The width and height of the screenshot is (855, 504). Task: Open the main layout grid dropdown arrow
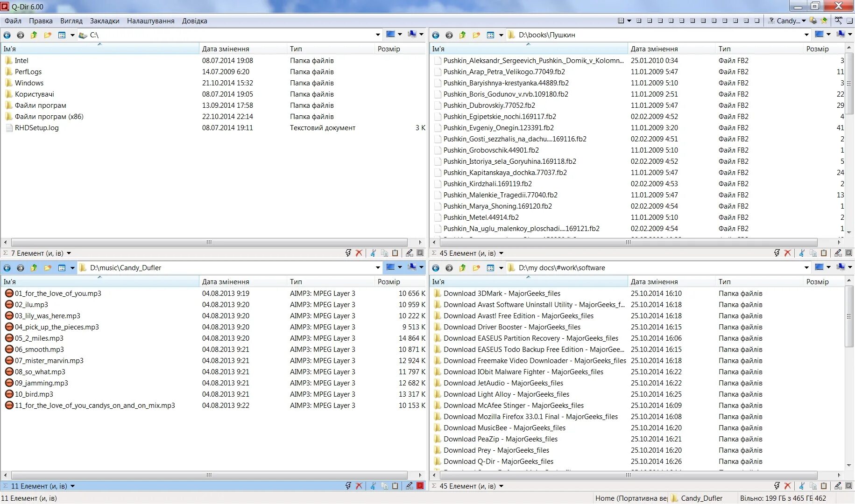(629, 21)
